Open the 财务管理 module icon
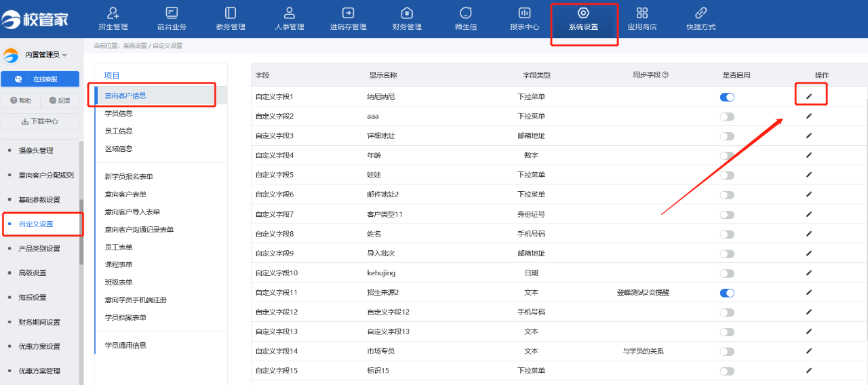The image size is (868, 385). coord(407,13)
